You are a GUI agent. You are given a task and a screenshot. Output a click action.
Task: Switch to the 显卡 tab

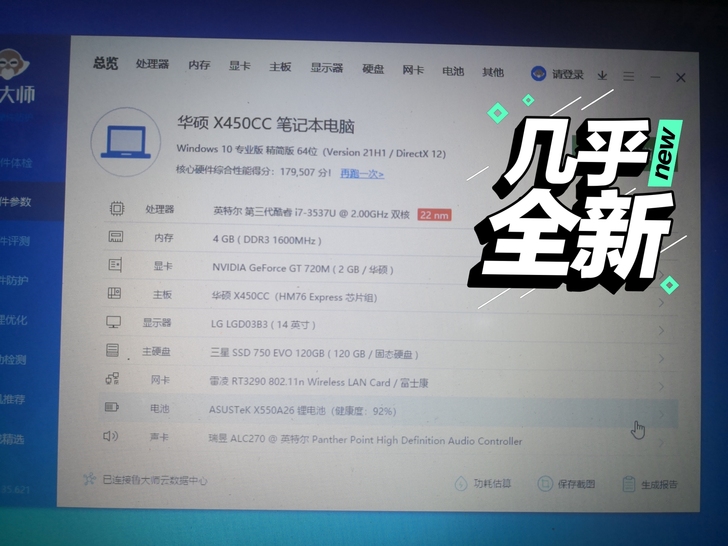click(240, 66)
